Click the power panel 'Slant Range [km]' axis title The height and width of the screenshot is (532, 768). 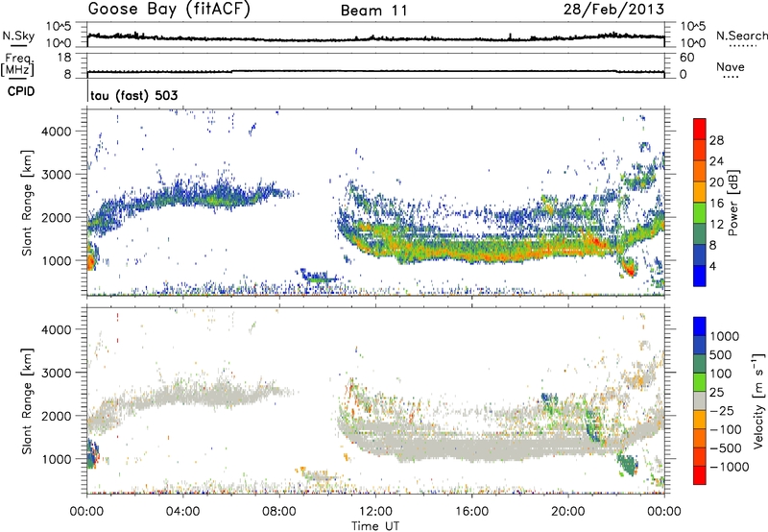pos(27,203)
